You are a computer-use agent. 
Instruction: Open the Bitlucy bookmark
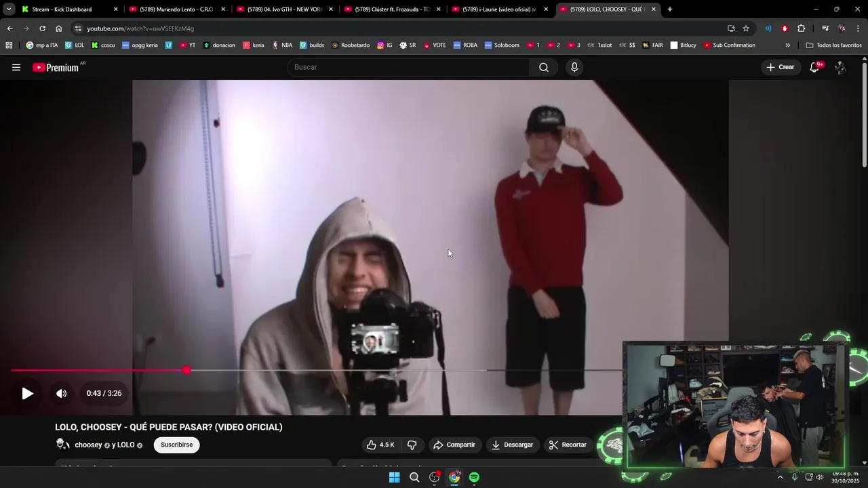683,45
